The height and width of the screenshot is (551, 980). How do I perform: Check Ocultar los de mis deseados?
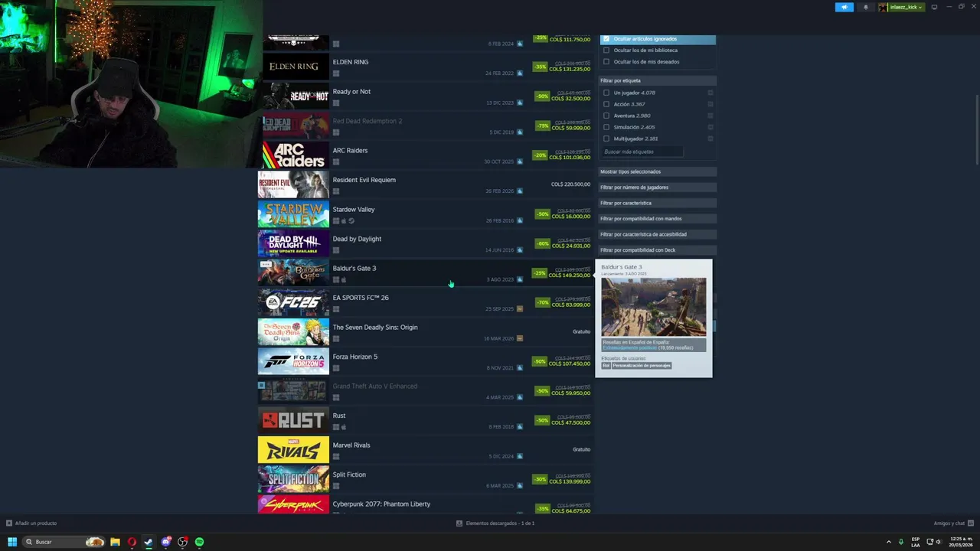[606, 62]
